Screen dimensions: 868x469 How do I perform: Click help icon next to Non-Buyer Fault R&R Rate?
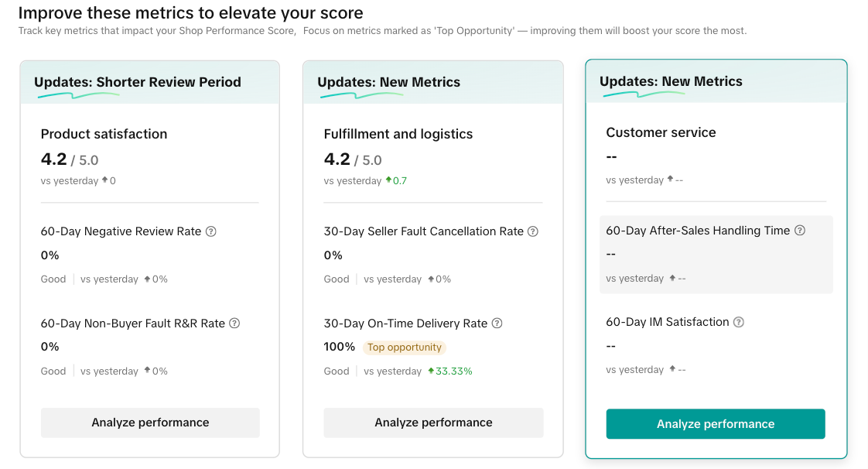click(x=234, y=324)
